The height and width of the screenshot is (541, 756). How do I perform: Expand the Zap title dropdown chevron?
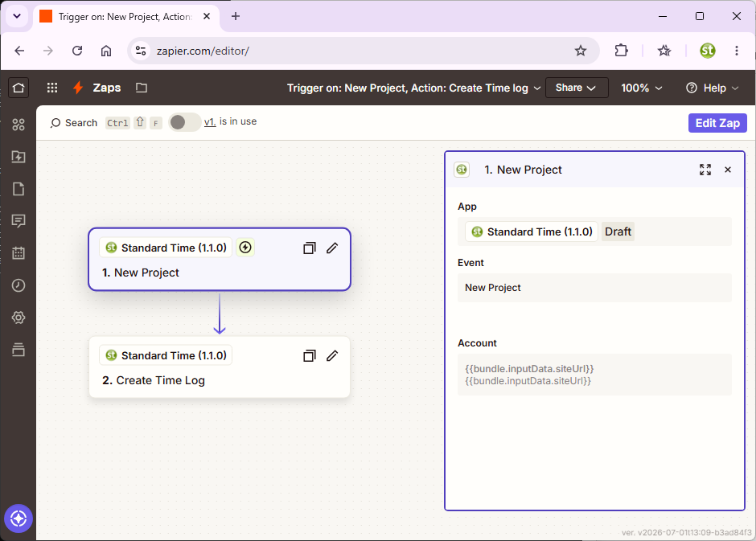536,88
